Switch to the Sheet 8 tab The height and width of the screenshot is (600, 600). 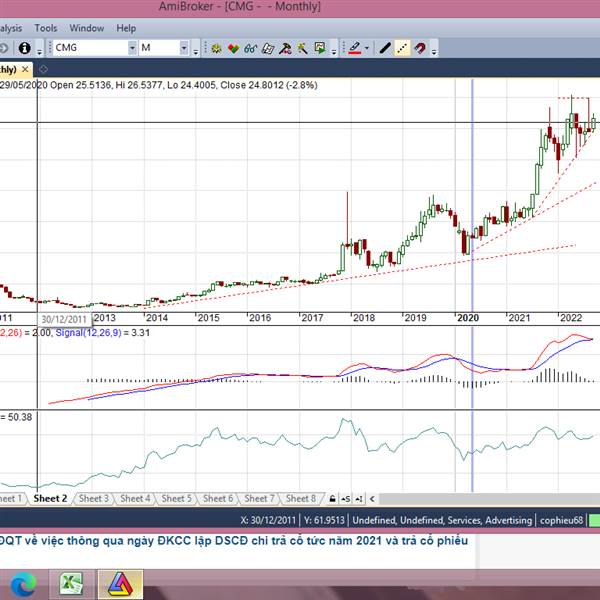point(301,499)
